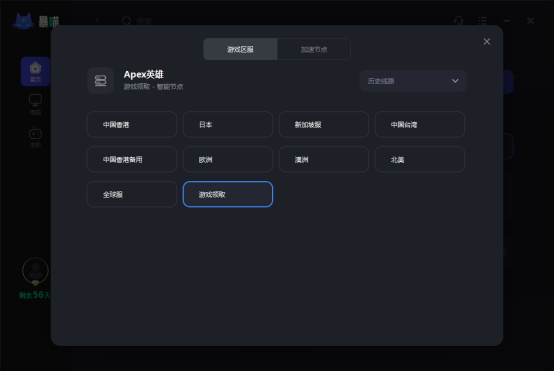Open the list menu icon in main window

pos(482,21)
